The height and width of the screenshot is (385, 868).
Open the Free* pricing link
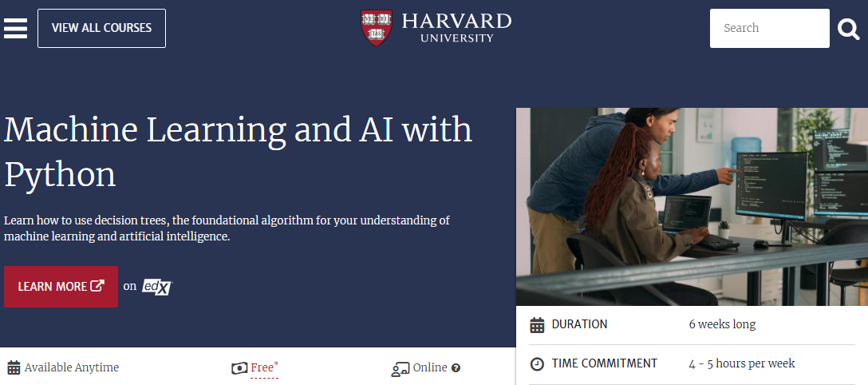pos(264,367)
